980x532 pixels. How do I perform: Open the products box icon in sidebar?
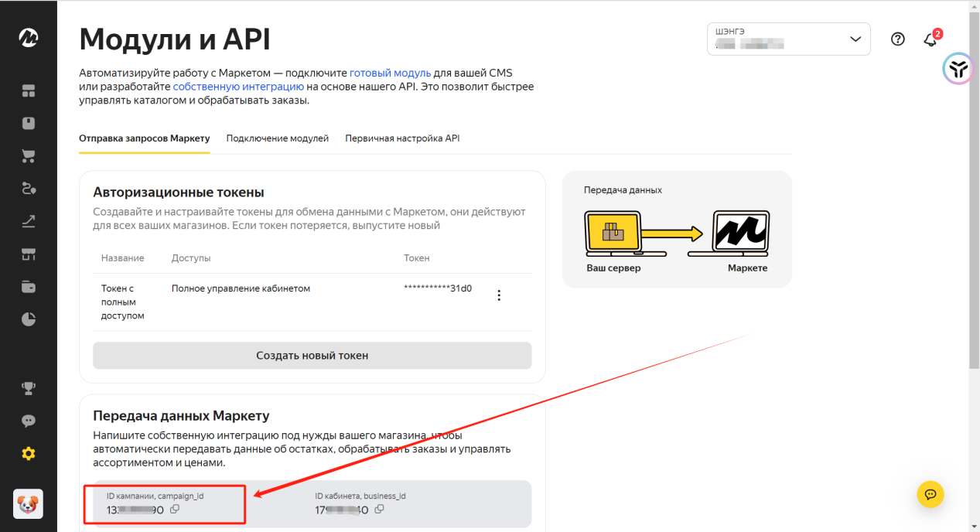(29, 124)
